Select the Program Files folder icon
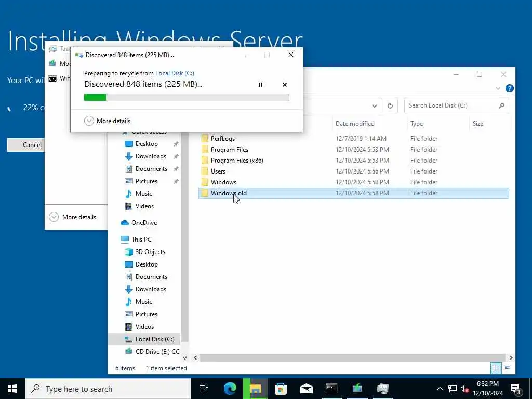The height and width of the screenshot is (399, 532). [205, 149]
